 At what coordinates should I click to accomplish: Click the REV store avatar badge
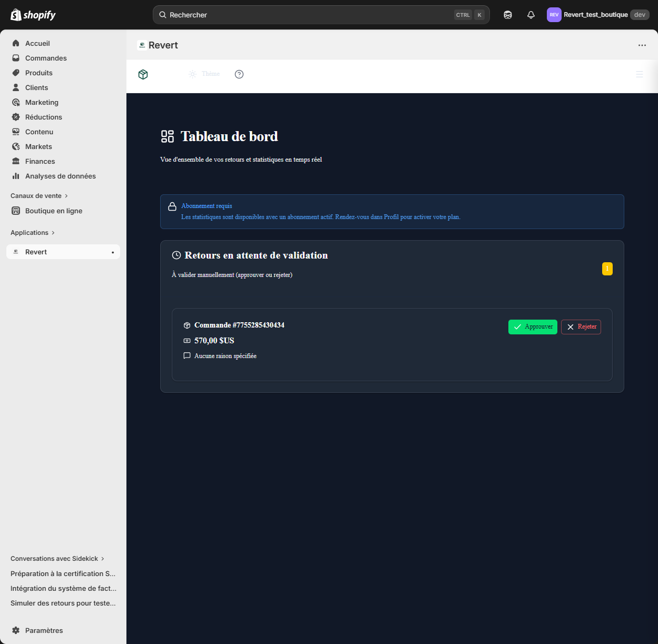[x=554, y=14]
